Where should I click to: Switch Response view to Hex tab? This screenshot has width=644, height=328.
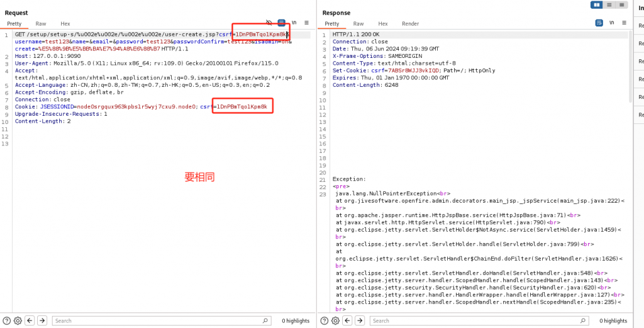coord(383,24)
